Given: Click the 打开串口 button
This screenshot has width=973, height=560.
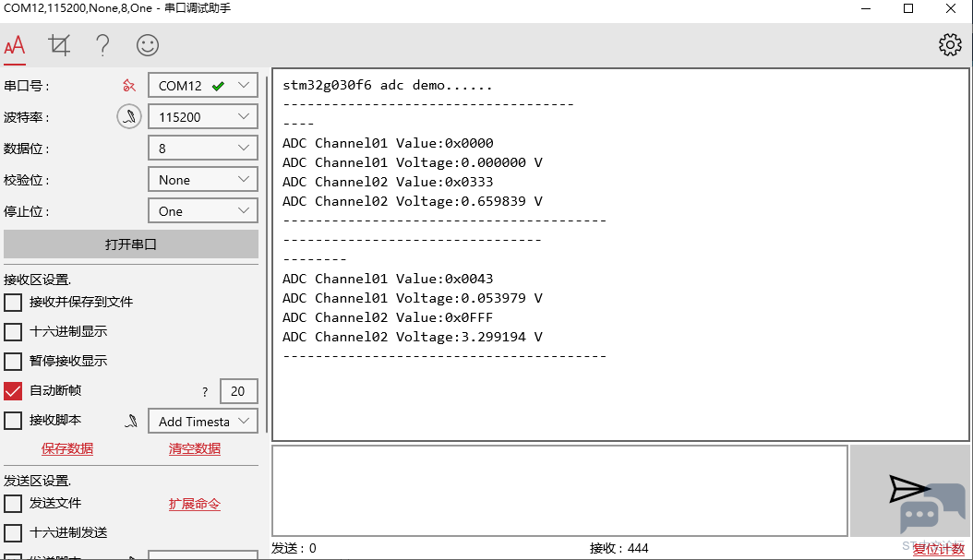Looking at the screenshot, I should coord(131,244).
